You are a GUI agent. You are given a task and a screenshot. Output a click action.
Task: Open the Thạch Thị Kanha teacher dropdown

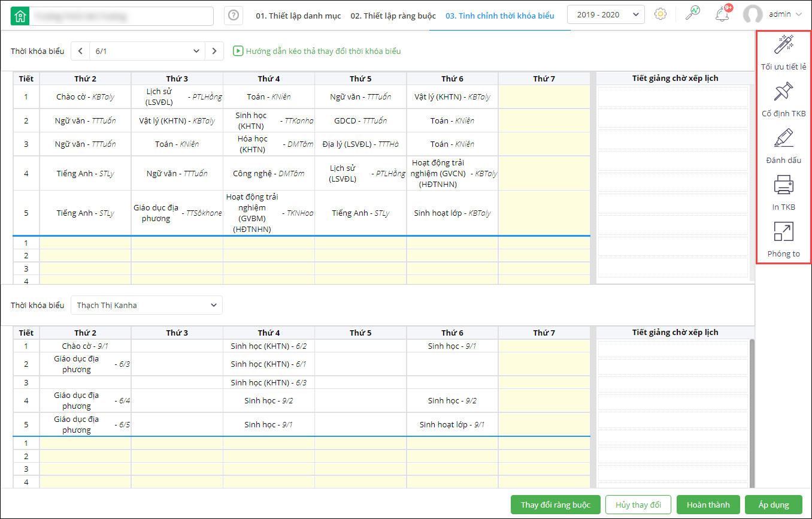pos(146,305)
